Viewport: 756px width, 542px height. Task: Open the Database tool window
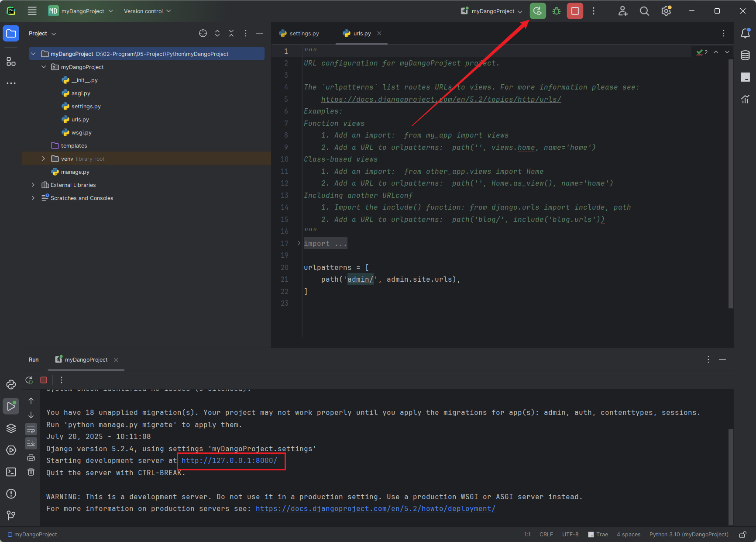(x=745, y=55)
